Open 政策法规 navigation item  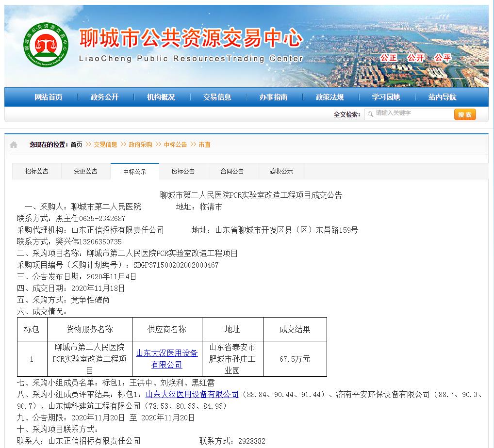click(329, 97)
